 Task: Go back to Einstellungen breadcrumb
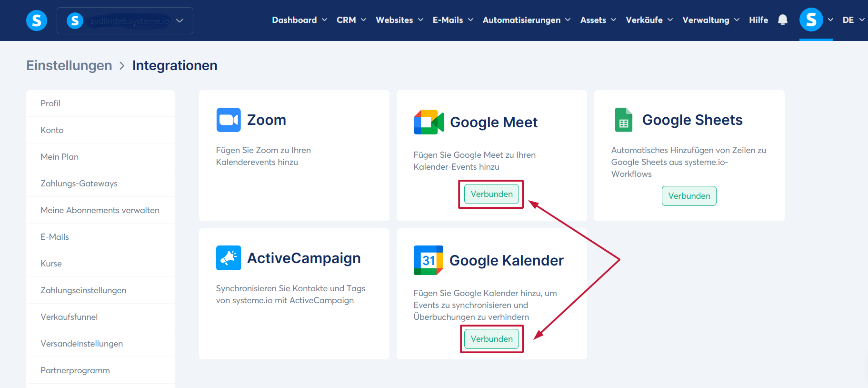[x=69, y=65]
